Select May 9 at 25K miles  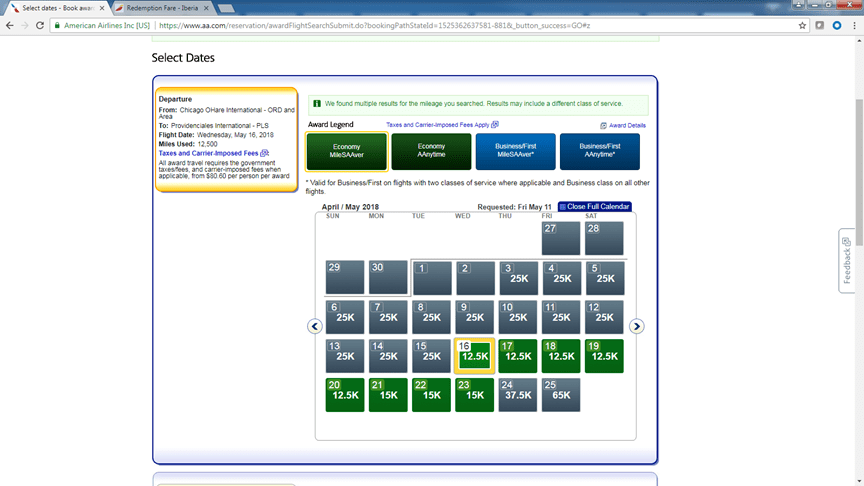[474, 317]
